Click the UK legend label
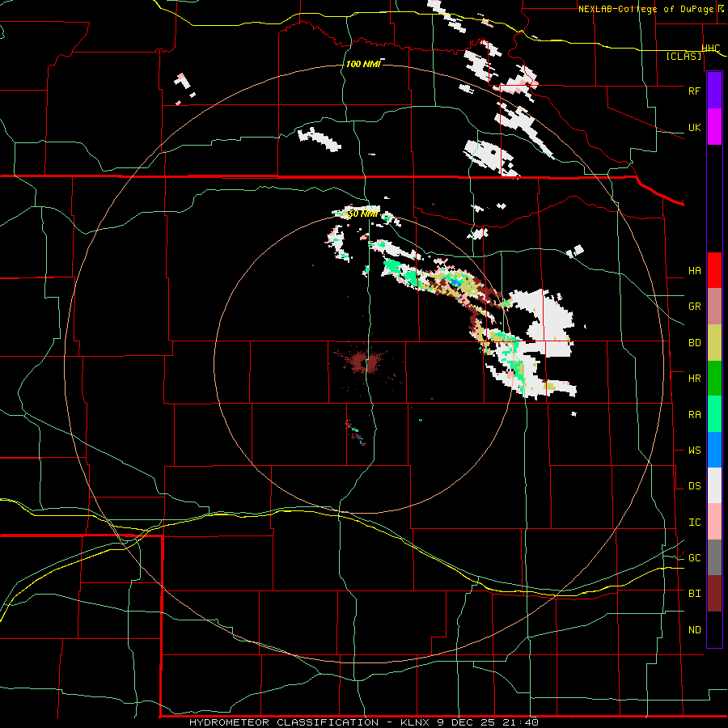Viewport: 728px width, 728px height. (x=694, y=127)
